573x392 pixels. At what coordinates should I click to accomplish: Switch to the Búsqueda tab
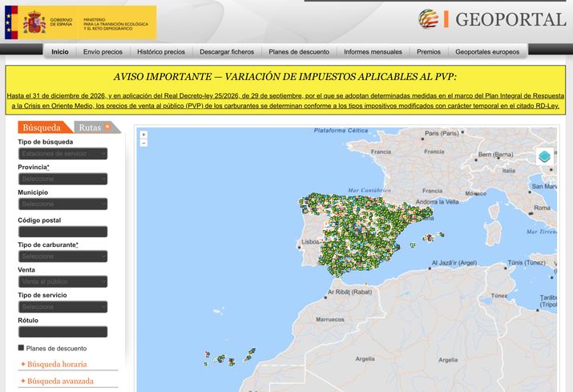pyautogui.click(x=44, y=127)
